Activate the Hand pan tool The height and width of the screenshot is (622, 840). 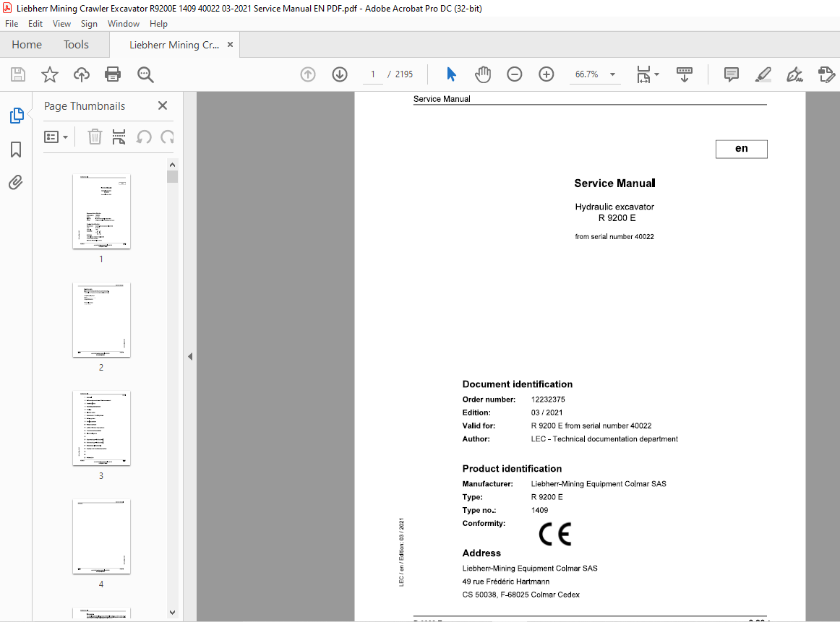coord(483,74)
